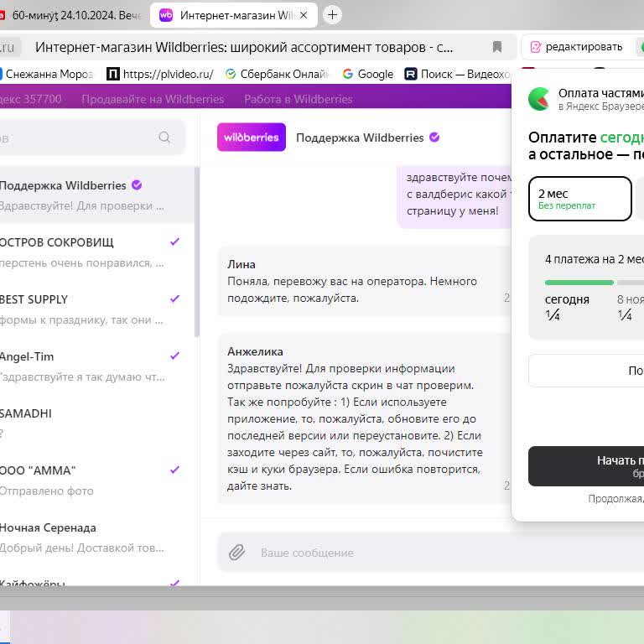The height and width of the screenshot is (644, 644).
Task: Close the Wildberries browser tab
Action: click(304, 15)
